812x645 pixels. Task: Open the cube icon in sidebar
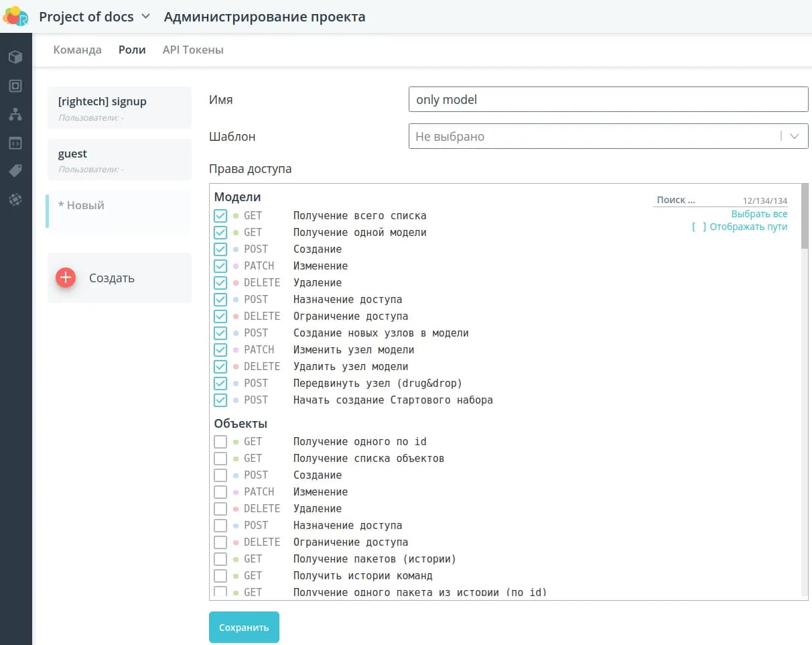(x=15, y=57)
